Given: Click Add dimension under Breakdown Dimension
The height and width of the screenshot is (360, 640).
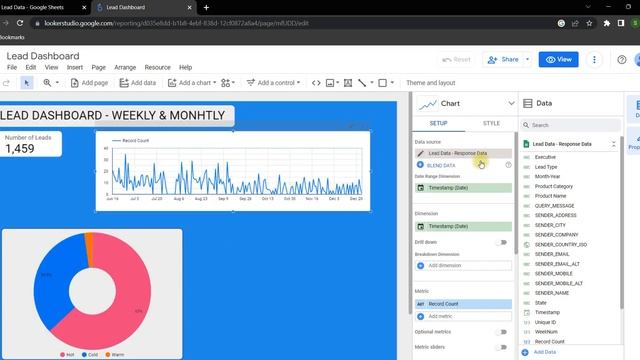Looking at the screenshot, I should [x=463, y=266].
